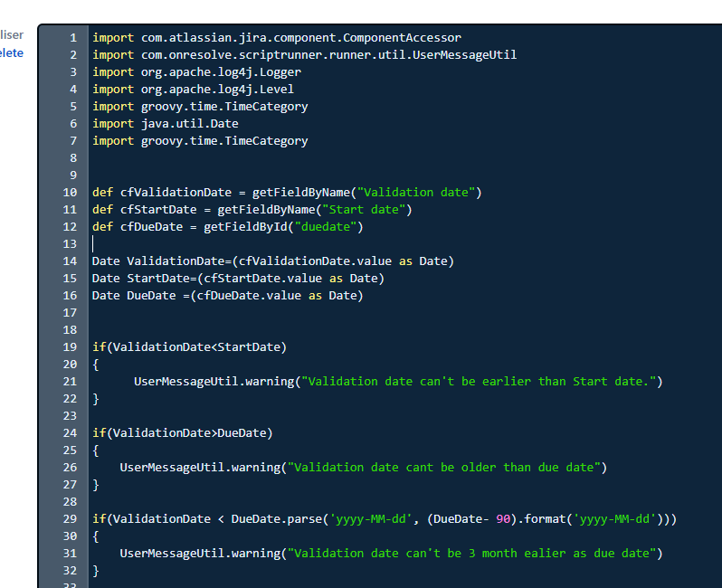Click empty line 17 in the editor
Screen dimensions: 722x588
(362, 313)
